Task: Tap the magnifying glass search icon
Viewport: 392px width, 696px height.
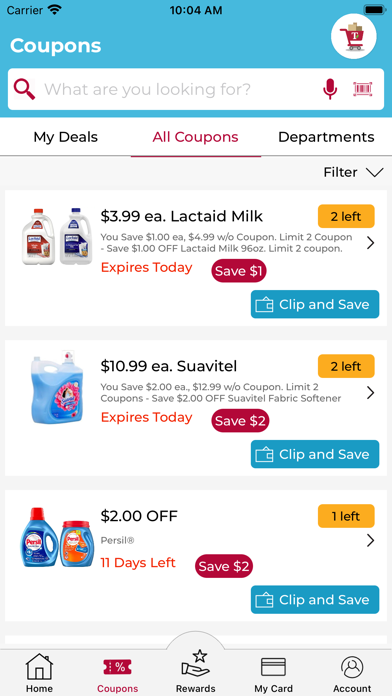Action: (x=24, y=89)
